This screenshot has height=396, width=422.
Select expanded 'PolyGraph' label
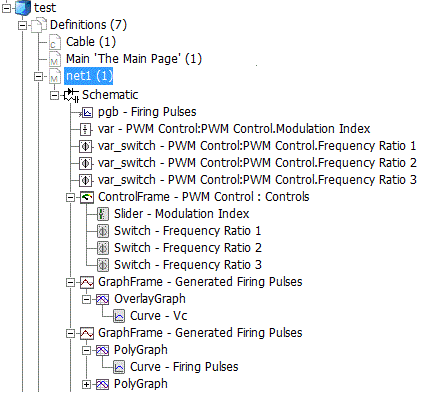coord(141,350)
